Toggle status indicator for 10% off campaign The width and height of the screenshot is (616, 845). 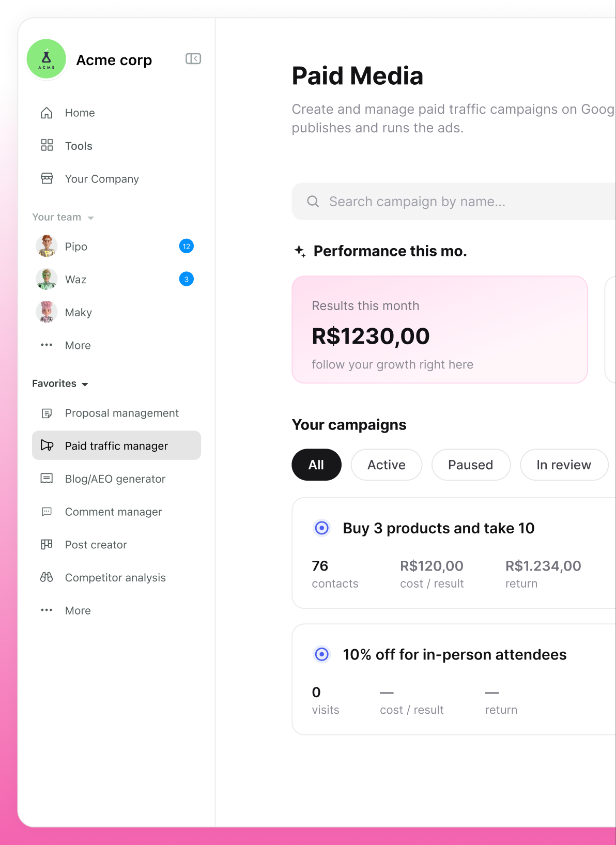coord(322,654)
